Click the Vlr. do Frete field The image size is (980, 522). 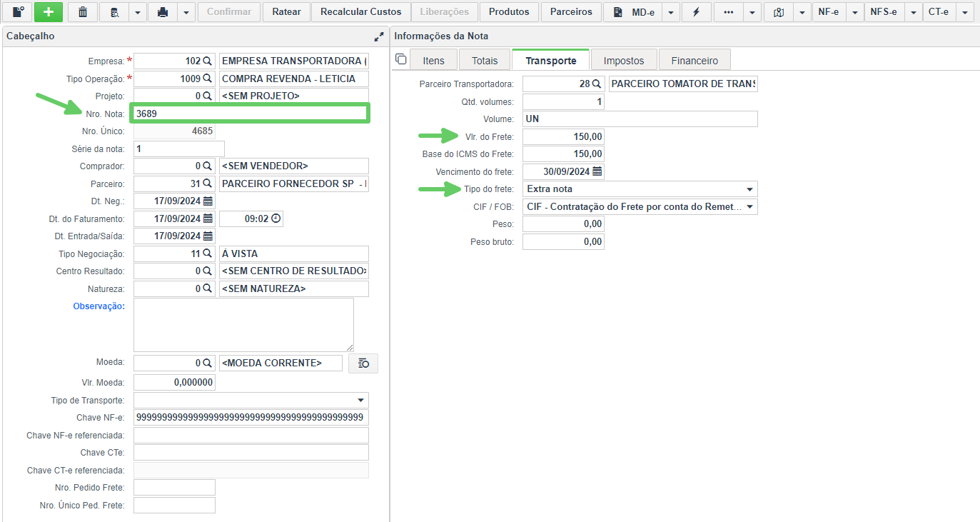[x=564, y=136]
